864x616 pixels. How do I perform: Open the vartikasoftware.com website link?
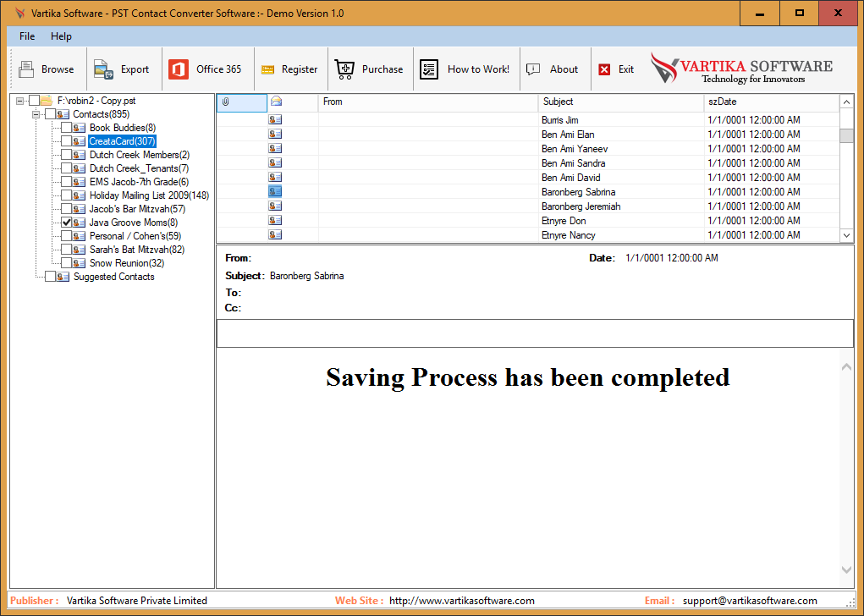tap(462, 601)
